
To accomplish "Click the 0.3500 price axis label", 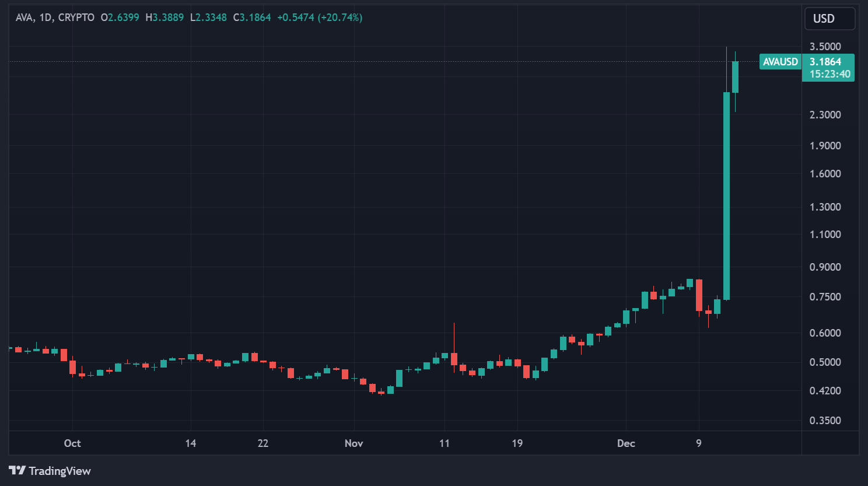I will [x=825, y=421].
